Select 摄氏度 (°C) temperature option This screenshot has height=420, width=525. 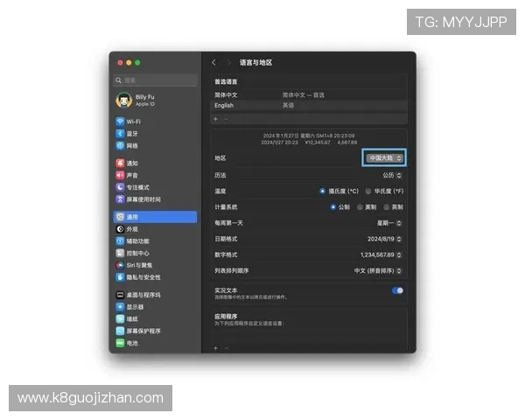pos(322,192)
